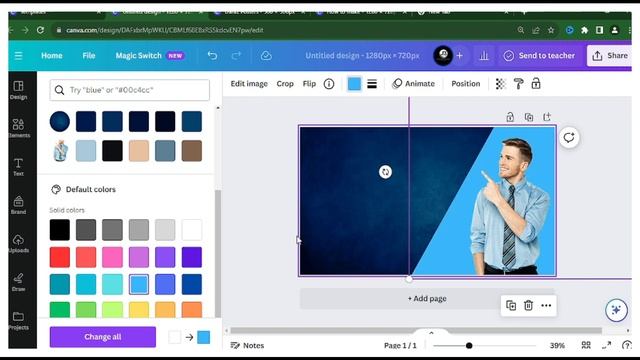Add collaborator with plus icon

460,56
